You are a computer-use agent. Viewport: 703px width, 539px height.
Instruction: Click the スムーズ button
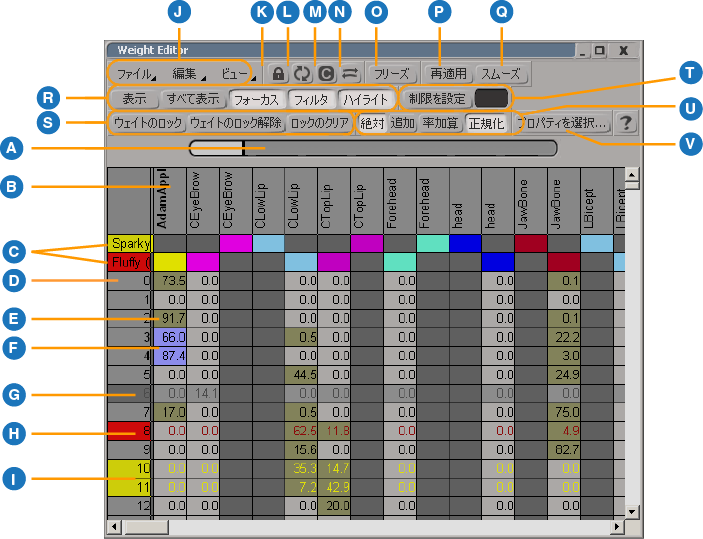501,74
